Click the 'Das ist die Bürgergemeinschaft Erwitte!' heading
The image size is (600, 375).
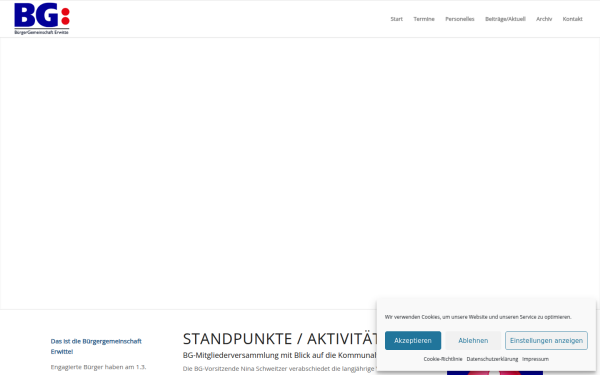click(x=96, y=346)
